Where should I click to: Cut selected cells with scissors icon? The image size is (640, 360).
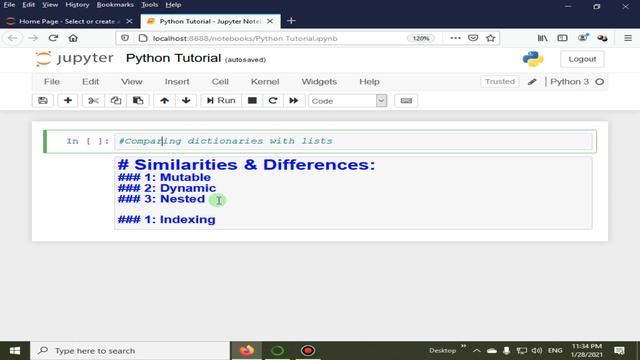pos(93,100)
